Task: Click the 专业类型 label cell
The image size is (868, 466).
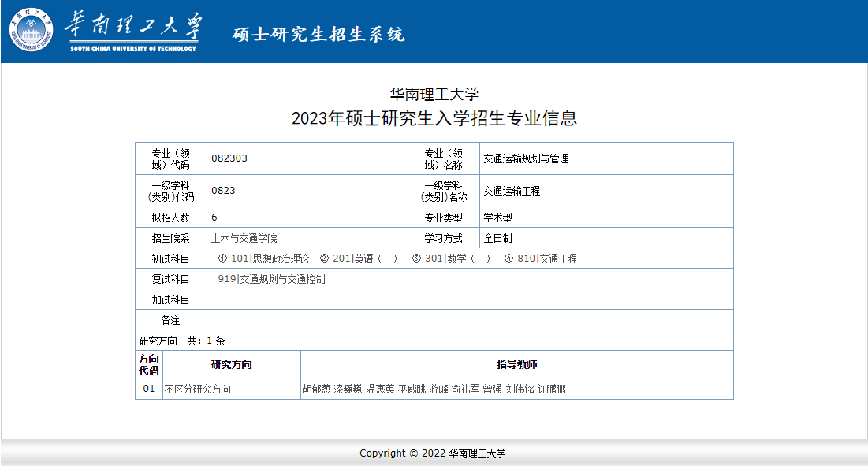Action: point(443,218)
